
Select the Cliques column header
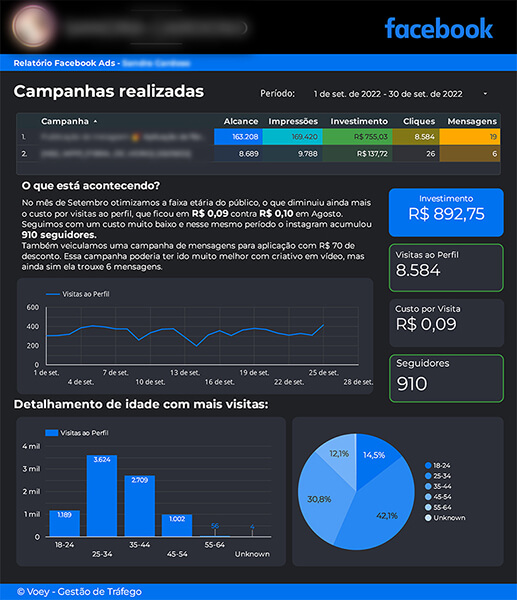pos(419,121)
